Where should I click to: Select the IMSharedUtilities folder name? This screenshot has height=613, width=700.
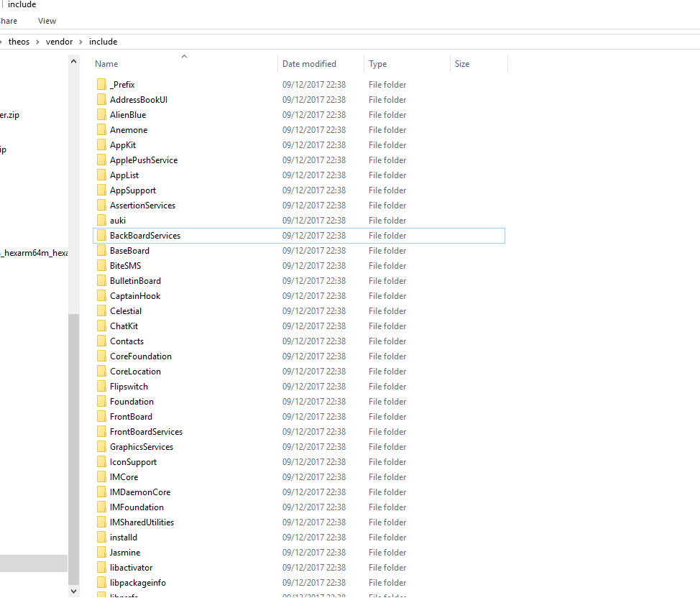142,522
